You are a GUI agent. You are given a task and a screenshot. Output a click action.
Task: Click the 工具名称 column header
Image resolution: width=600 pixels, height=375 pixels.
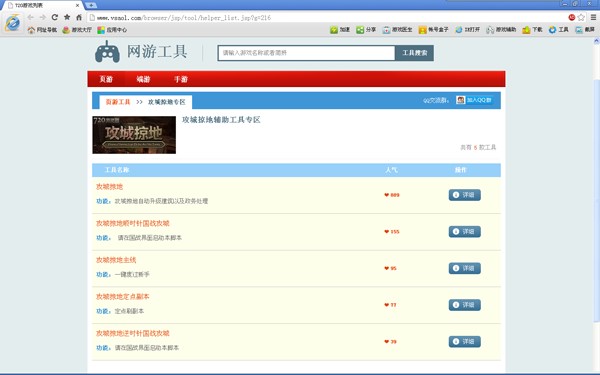(x=117, y=170)
